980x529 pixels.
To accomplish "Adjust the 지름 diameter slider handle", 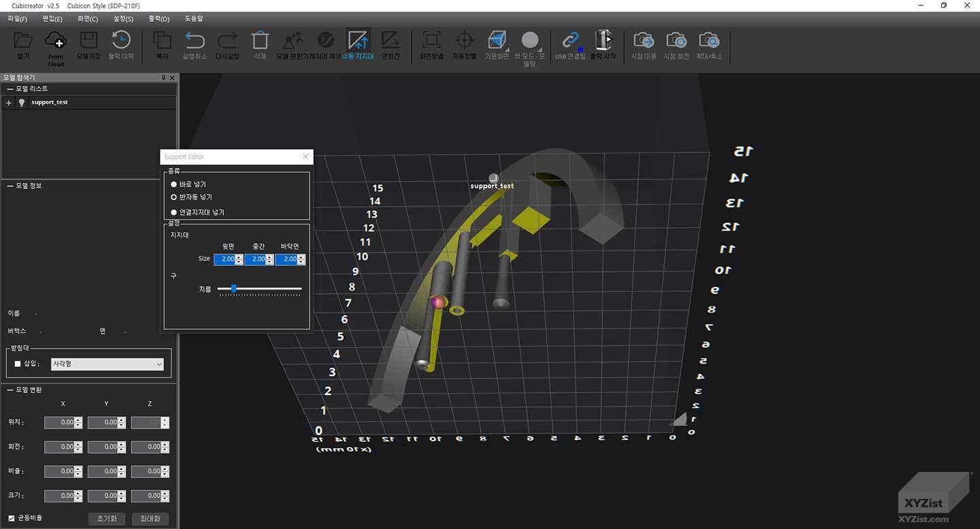I will (x=233, y=289).
